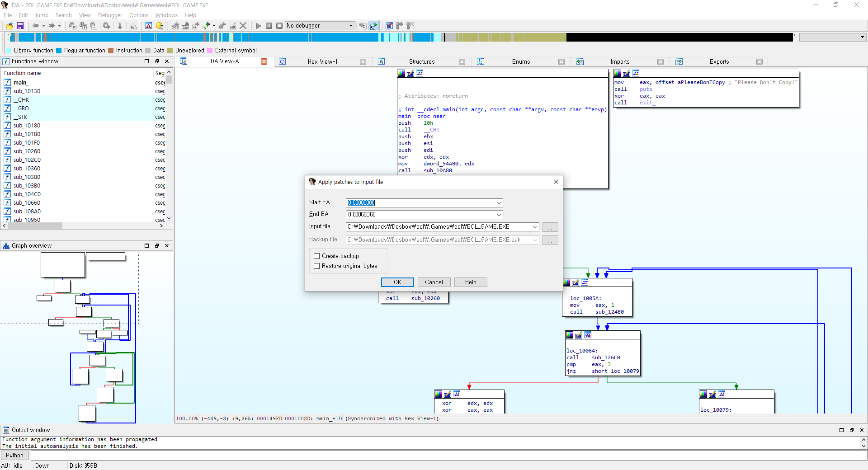Open the File menu
Screen dimensions: 868x470
pyautogui.click(x=8, y=15)
